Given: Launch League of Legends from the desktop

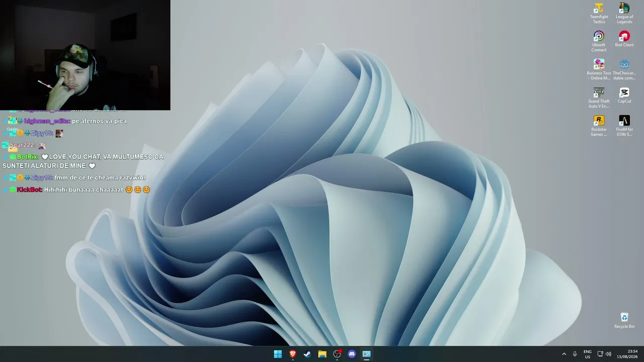Looking at the screenshot, I should click(624, 14).
